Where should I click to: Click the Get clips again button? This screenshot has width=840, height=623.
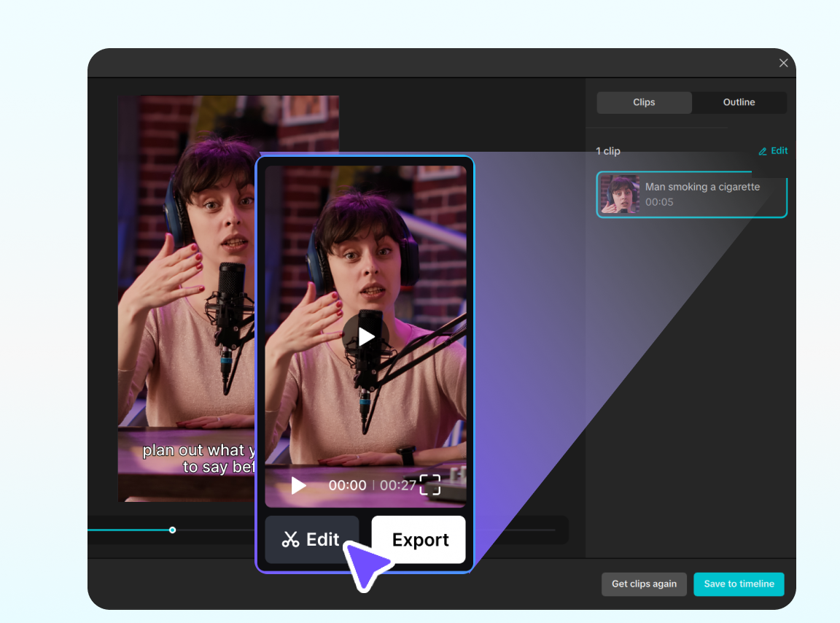click(644, 584)
